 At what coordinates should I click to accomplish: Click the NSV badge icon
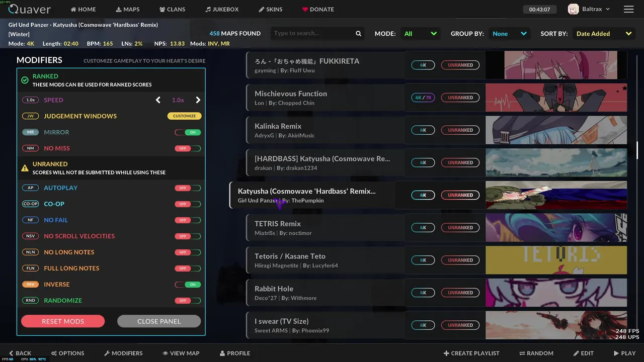(x=31, y=236)
